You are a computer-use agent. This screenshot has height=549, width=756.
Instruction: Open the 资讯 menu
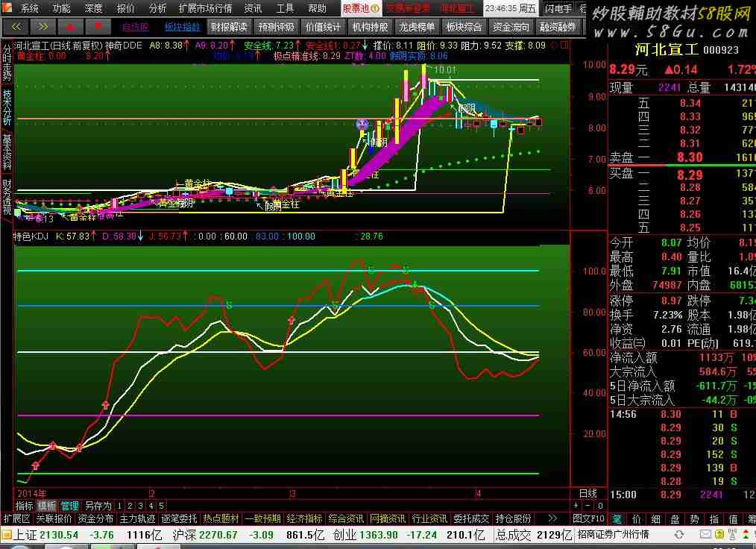[x=253, y=8]
